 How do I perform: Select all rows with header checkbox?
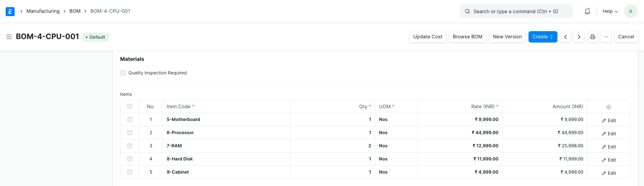130,106
